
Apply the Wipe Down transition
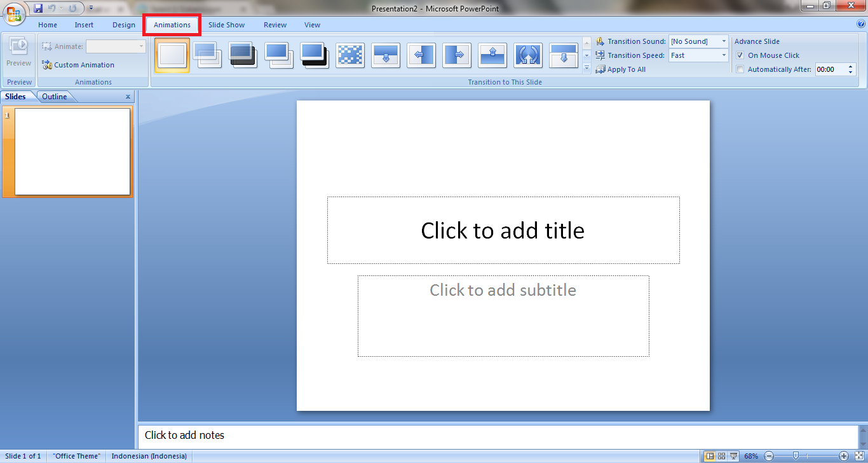tap(386, 55)
